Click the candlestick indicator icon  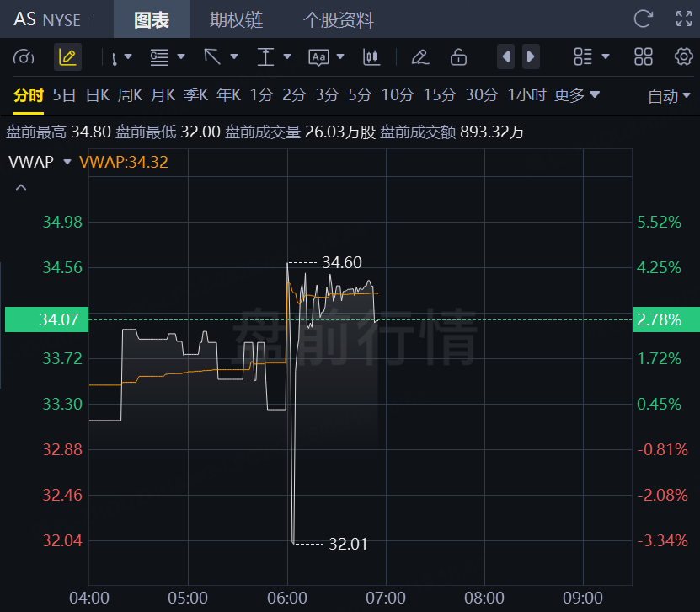point(371,57)
